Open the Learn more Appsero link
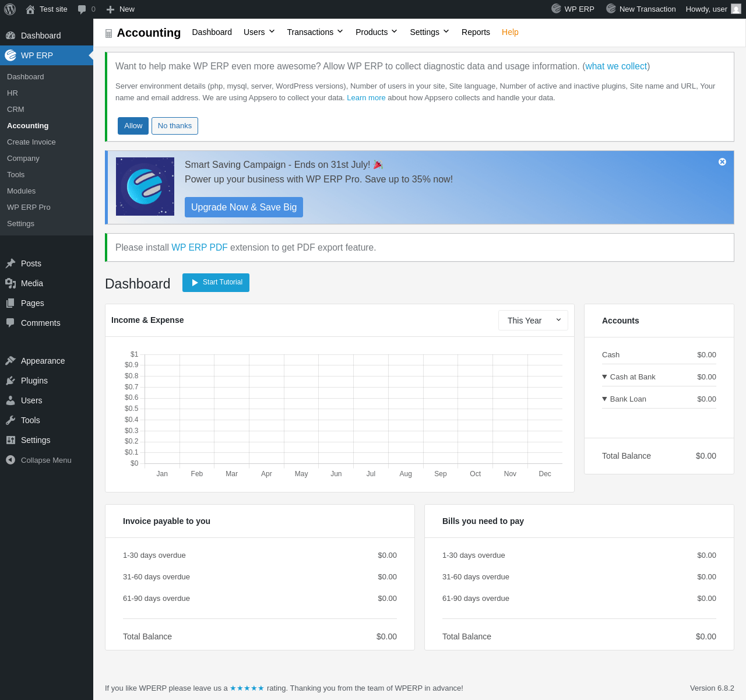This screenshot has height=700, width=746. 366,98
